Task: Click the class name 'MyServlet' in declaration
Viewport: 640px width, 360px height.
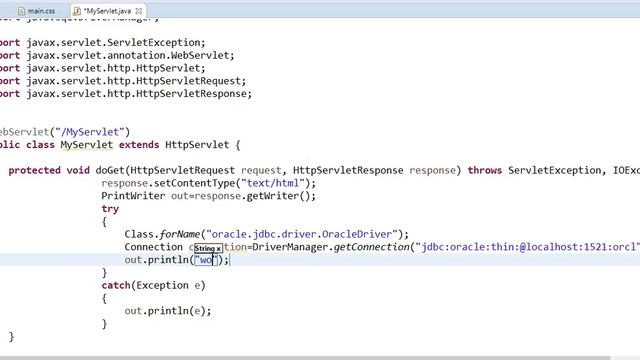Action: 87,145
